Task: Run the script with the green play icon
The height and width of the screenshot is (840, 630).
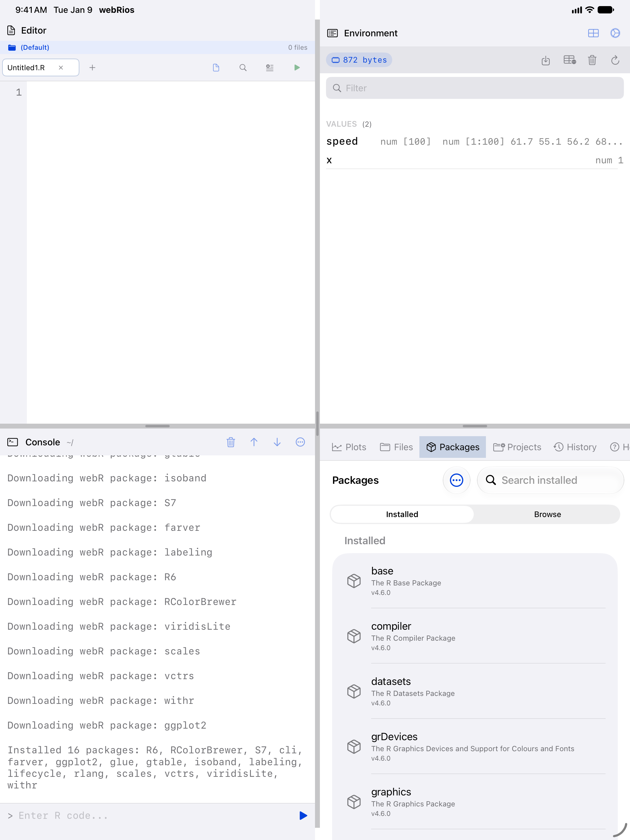Action: coord(297,67)
